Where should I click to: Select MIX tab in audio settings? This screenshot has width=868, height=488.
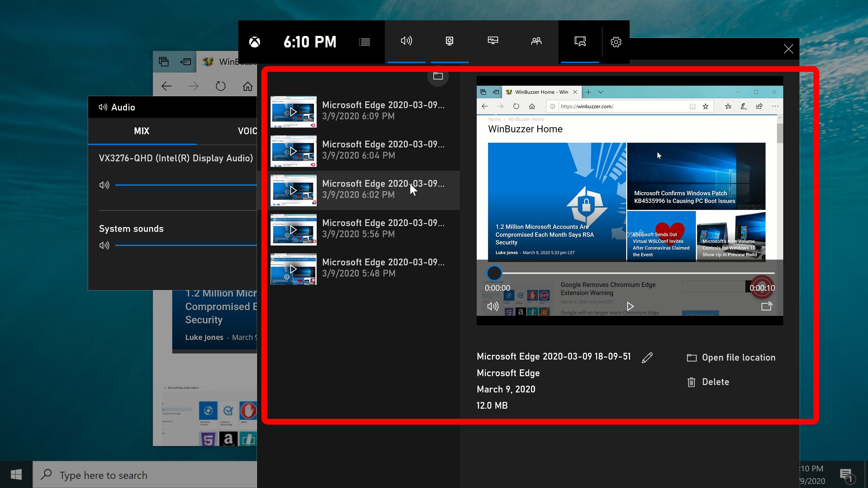142,131
